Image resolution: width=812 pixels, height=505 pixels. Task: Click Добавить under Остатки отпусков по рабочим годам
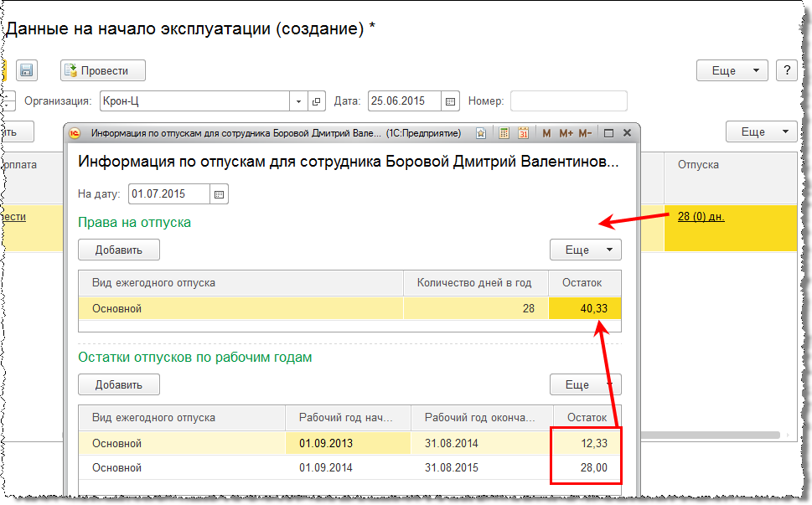click(x=119, y=384)
